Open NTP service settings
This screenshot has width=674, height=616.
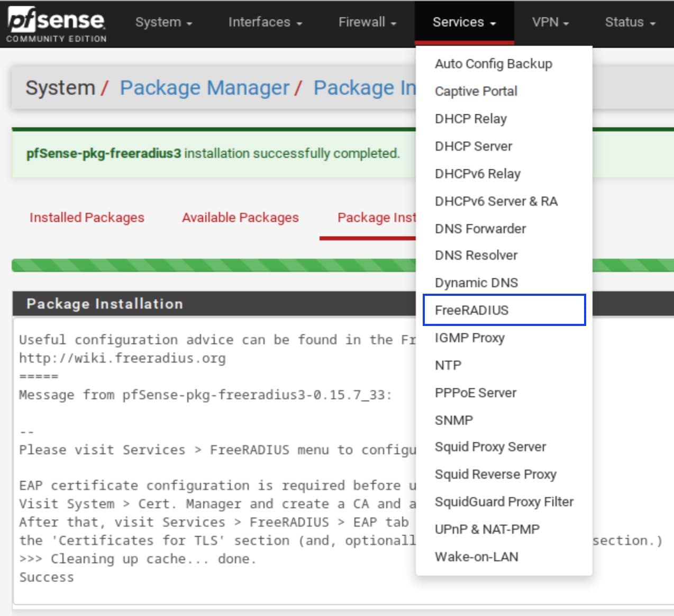click(x=504, y=365)
